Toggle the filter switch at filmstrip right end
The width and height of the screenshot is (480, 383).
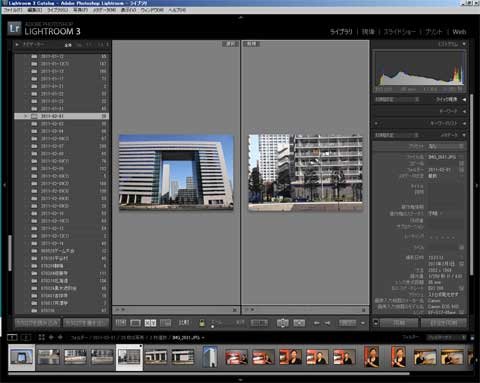point(472,338)
